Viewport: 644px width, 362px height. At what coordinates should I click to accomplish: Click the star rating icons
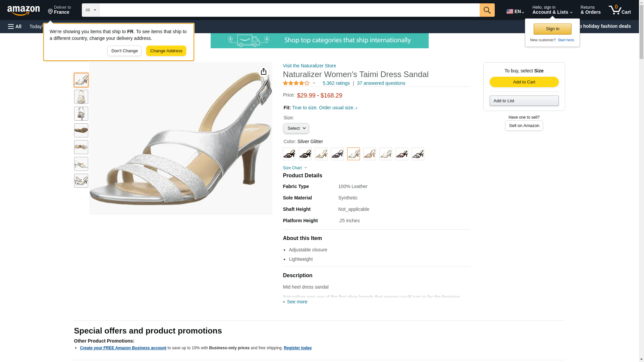click(296, 83)
